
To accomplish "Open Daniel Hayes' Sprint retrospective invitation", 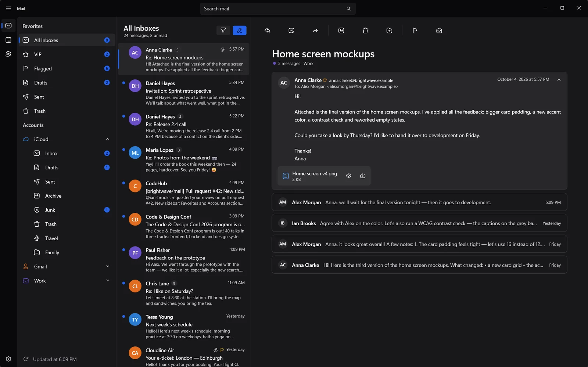I will 184,93.
